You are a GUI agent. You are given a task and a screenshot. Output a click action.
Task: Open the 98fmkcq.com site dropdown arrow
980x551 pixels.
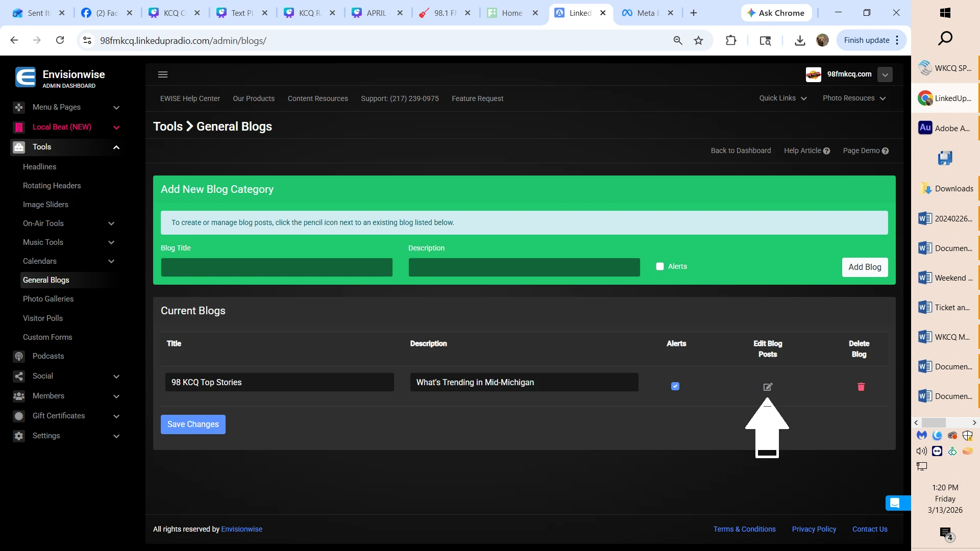[x=885, y=74]
